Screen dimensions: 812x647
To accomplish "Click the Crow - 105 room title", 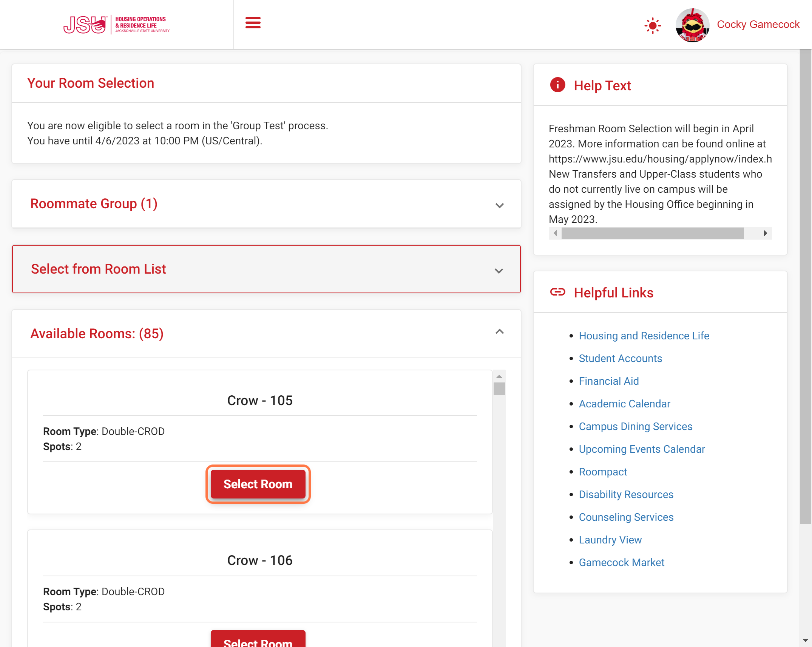I will click(260, 400).
